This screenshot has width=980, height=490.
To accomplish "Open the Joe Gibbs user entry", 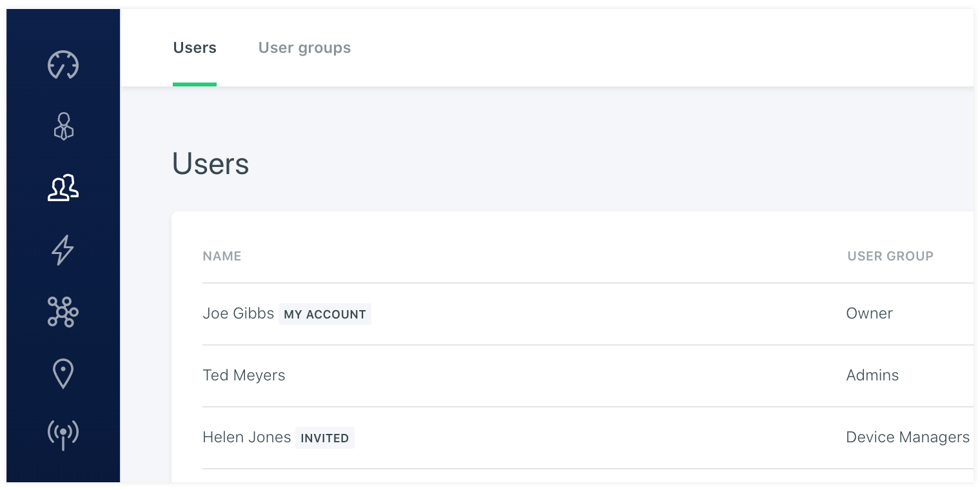I will [x=239, y=314].
